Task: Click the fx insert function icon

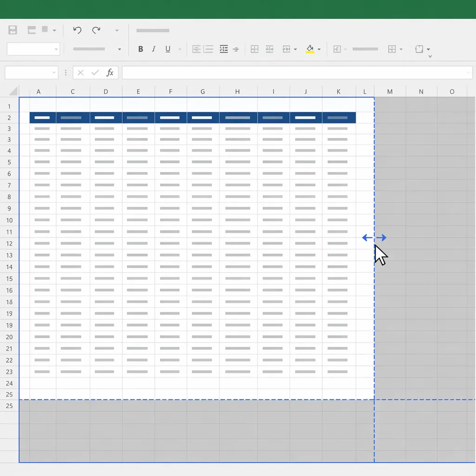Action: point(110,73)
